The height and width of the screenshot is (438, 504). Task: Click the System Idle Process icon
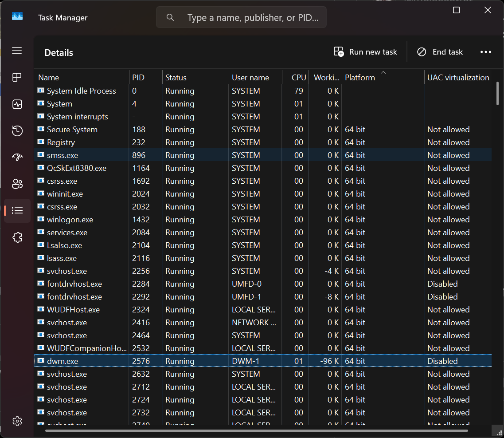[41, 91]
